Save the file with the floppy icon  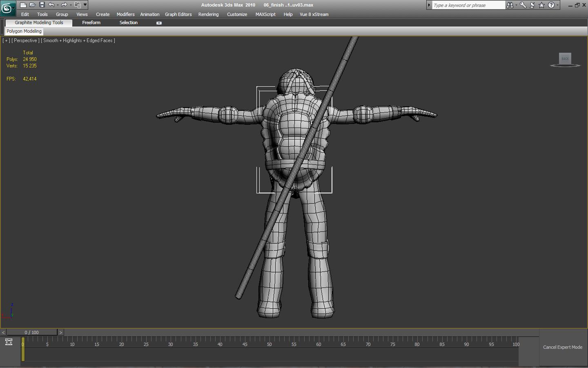(x=42, y=5)
